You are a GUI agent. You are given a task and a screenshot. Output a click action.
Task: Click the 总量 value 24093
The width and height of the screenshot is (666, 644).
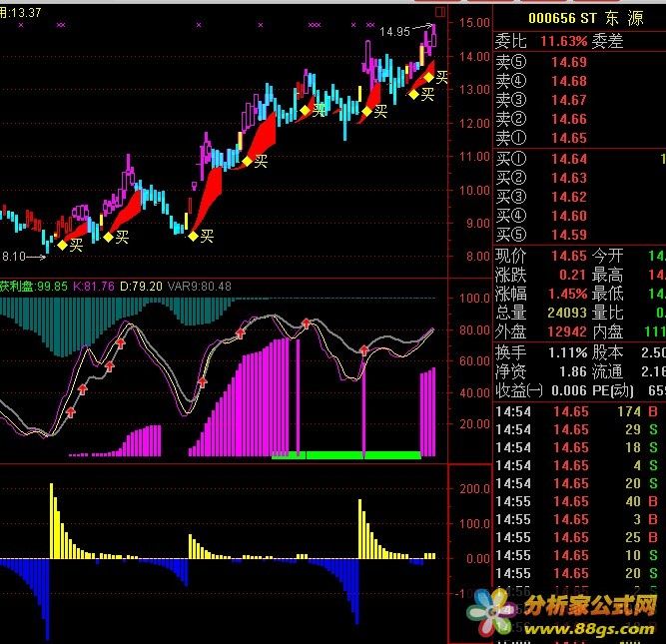(x=567, y=314)
